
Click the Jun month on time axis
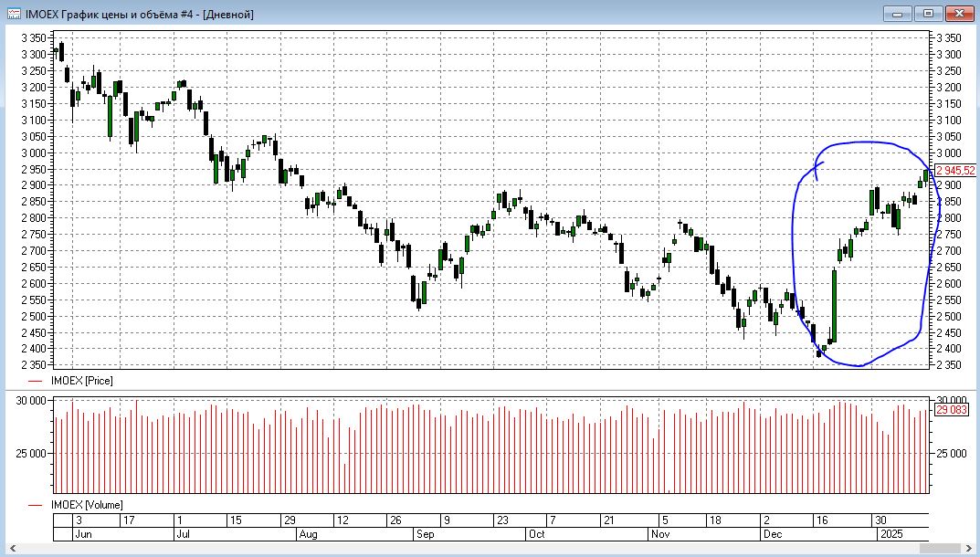click(82, 532)
